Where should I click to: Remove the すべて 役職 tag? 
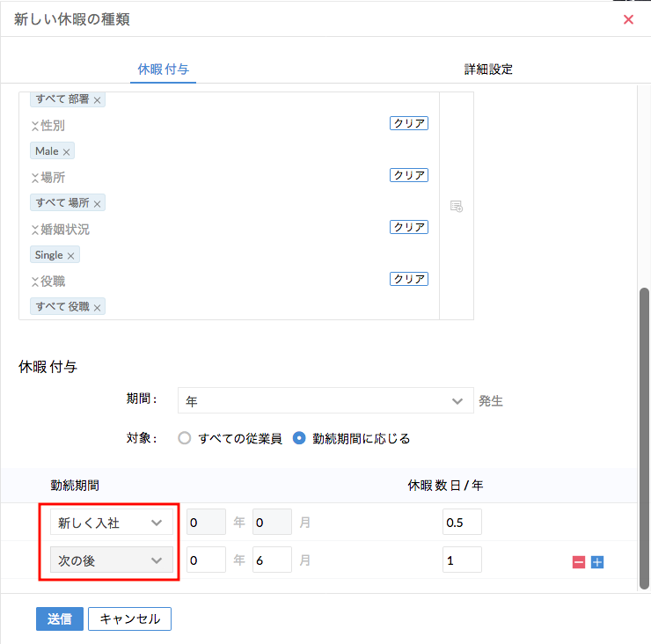[97, 308]
